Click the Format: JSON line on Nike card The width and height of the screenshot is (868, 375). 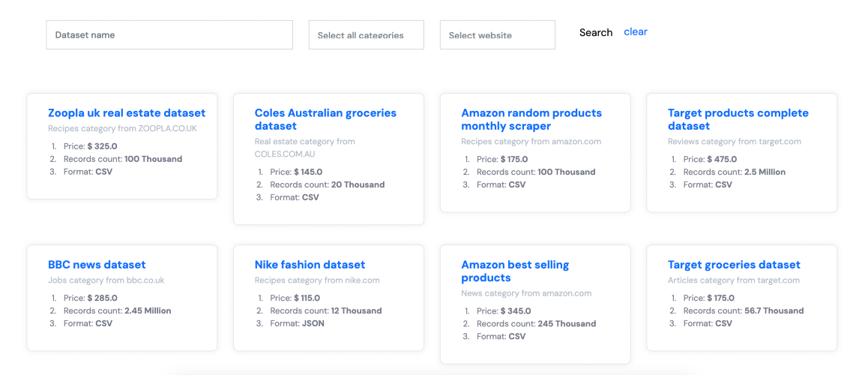pos(298,323)
